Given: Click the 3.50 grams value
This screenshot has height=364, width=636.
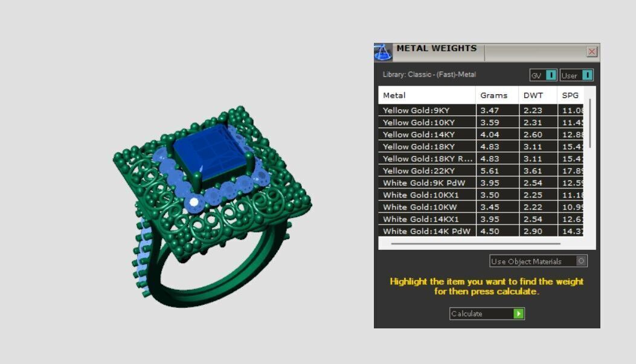Looking at the screenshot, I should coord(490,195).
